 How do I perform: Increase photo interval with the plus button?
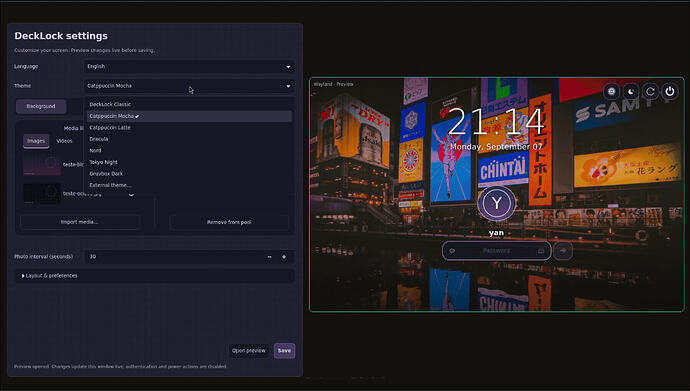click(x=284, y=256)
